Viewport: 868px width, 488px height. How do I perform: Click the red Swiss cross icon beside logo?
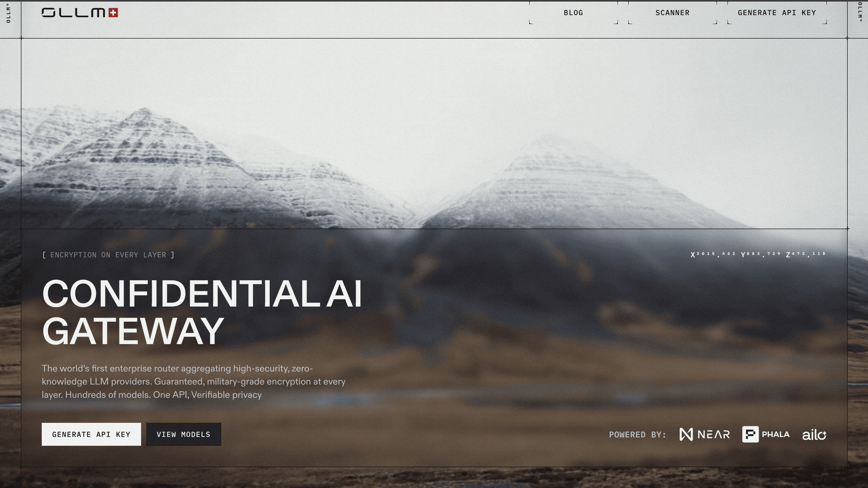click(x=113, y=13)
